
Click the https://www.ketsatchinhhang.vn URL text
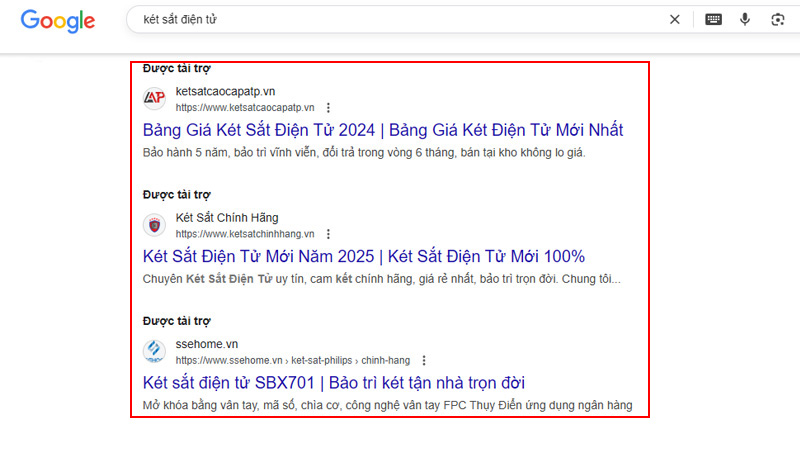[x=245, y=233]
